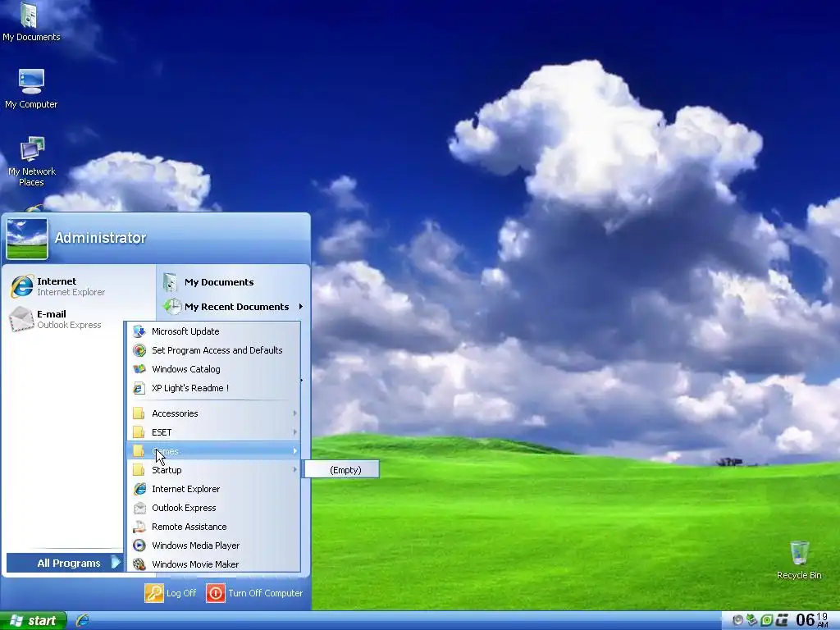Viewport: 840px width, 630px height.
Task: Open My Computer desktop icon
Action: tap(31, 89)
